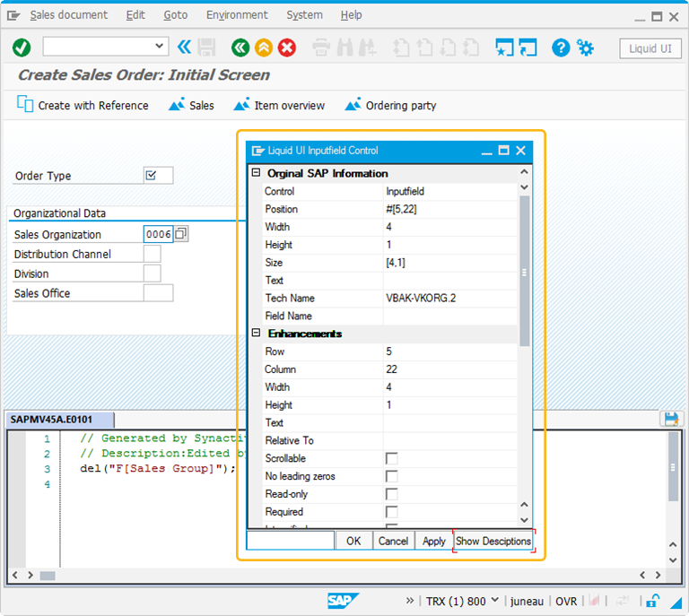689x616 pixels.
Task: Open the System menu
Action: (304, 15)
